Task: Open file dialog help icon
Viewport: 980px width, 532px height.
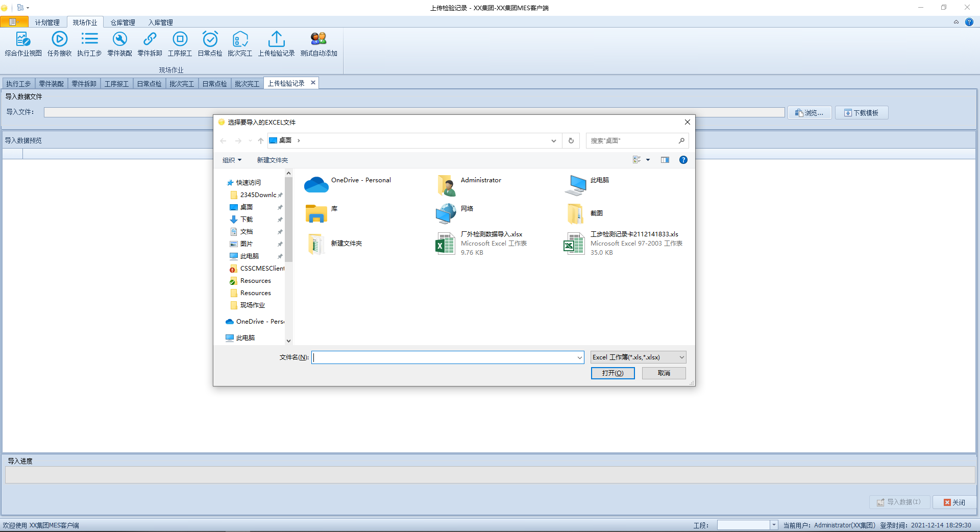Action: point(683,160)
